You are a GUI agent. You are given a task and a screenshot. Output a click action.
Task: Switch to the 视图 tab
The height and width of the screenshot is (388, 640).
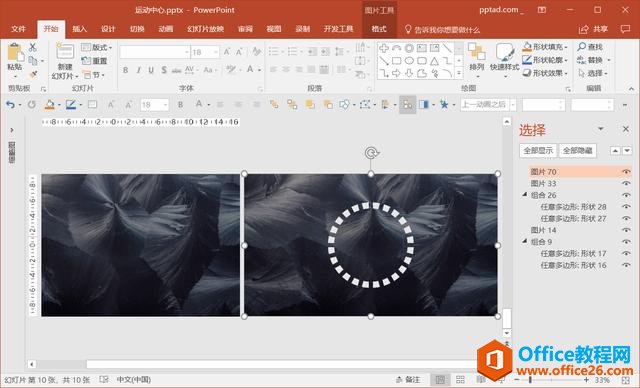[274, 29]
